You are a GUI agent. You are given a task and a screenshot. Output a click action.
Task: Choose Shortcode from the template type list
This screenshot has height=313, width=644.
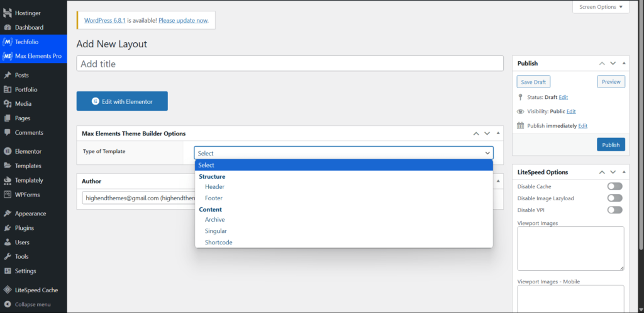point(344,242)
